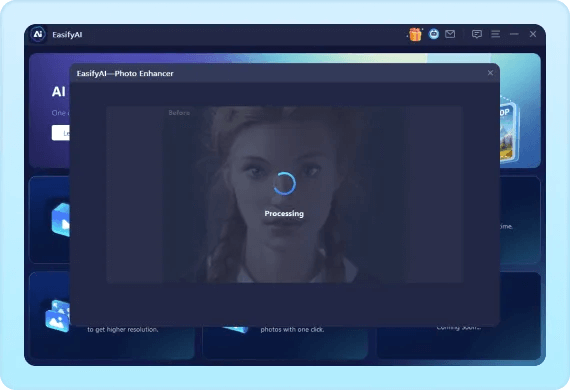Open the hamburger menu in title bar
Screen dimensions: 570x390
tap(495, 34)
